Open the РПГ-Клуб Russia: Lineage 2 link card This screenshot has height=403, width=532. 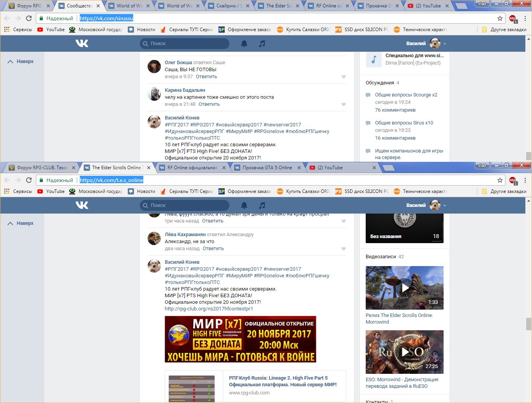point(255,386)
